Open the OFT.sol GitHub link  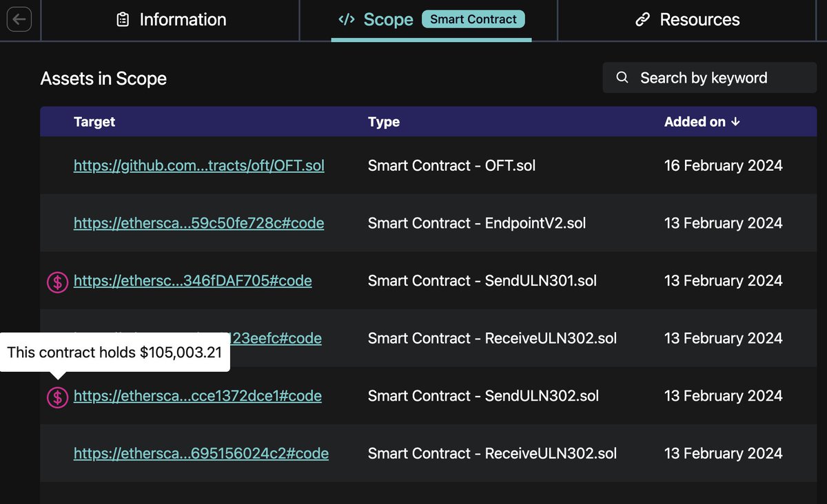(x=199, y=166)
